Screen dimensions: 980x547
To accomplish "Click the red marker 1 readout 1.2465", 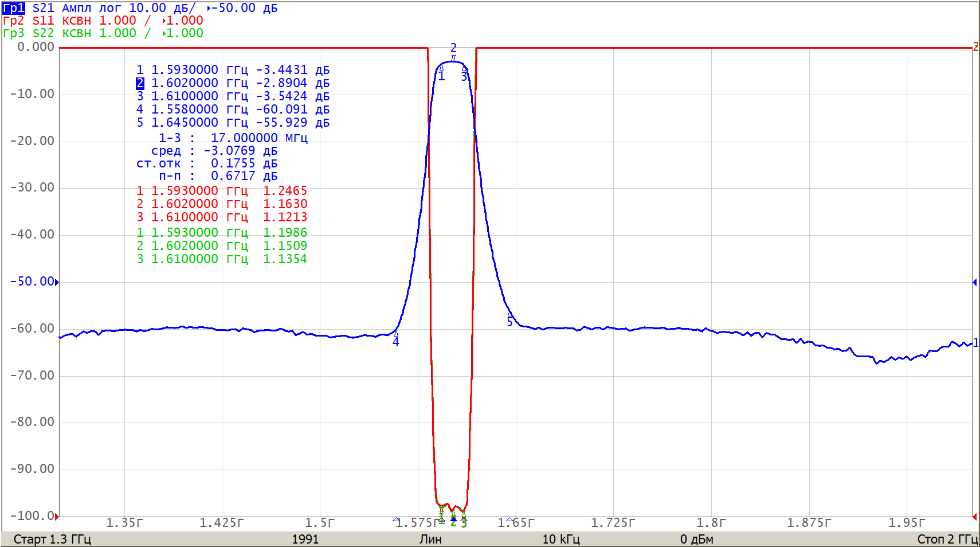I will coord(285,190).
